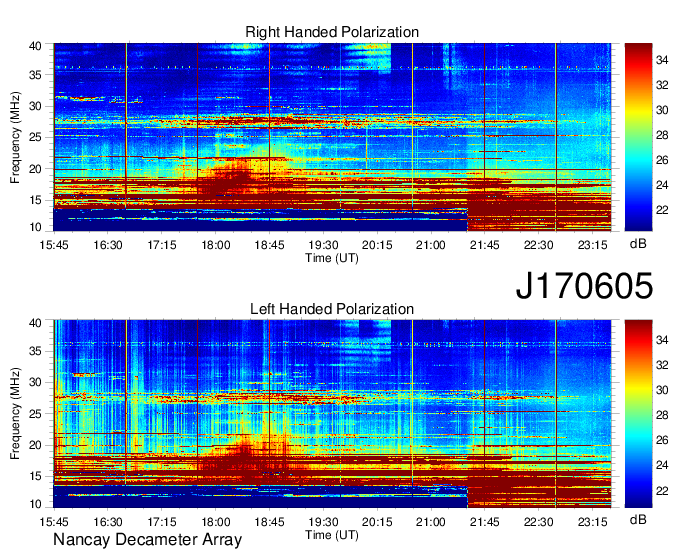
Task: Click the 24 dB value on Left Handed colorbar
Action: coord(662,465)
